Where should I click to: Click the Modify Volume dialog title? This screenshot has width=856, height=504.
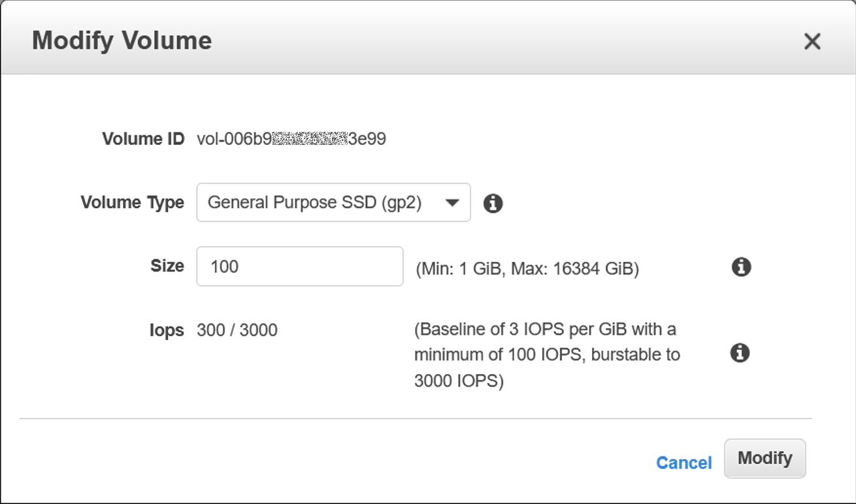(x=122, y=40)
